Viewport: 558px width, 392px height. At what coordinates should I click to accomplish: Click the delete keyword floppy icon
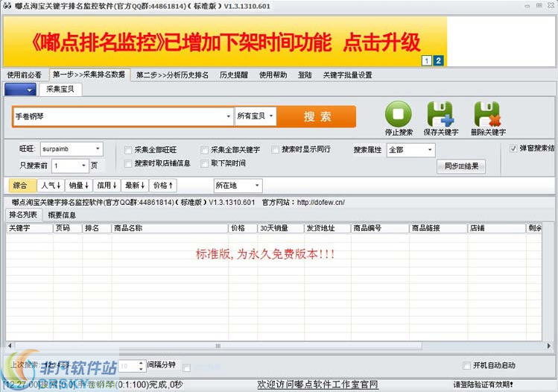coord(487,114)
